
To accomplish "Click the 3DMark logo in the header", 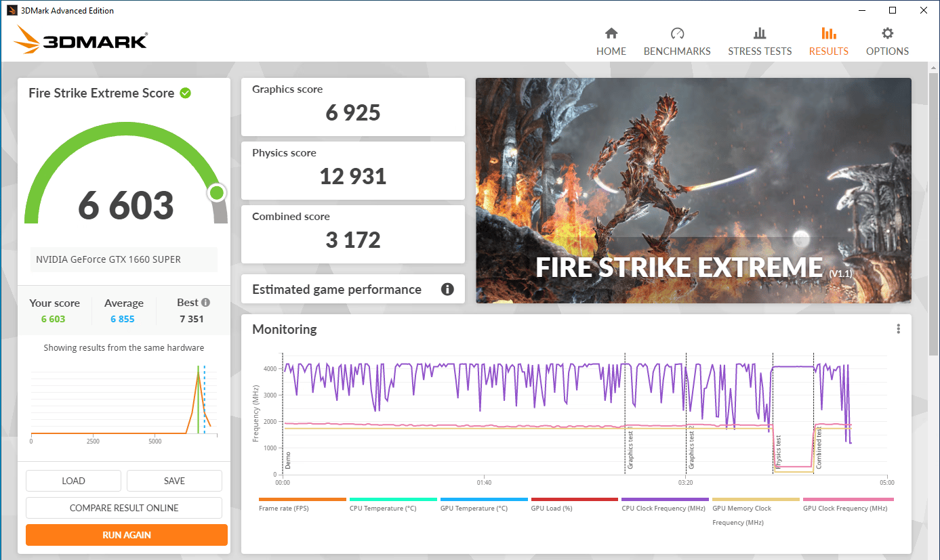I will pos(80,40).
